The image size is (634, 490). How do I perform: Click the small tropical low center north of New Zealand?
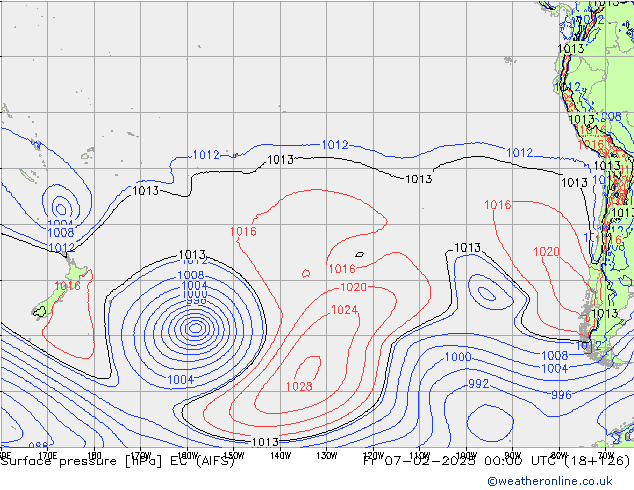pos(61,209)
